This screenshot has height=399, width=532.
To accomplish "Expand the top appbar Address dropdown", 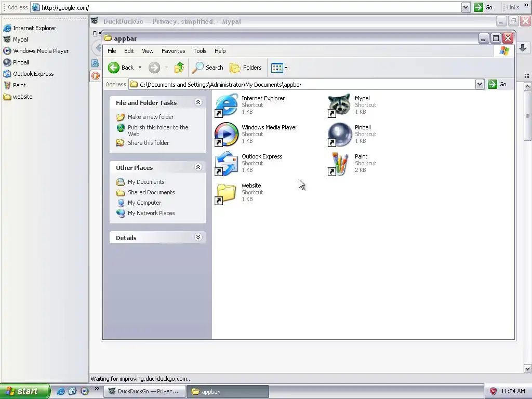I will click(466, 7).
